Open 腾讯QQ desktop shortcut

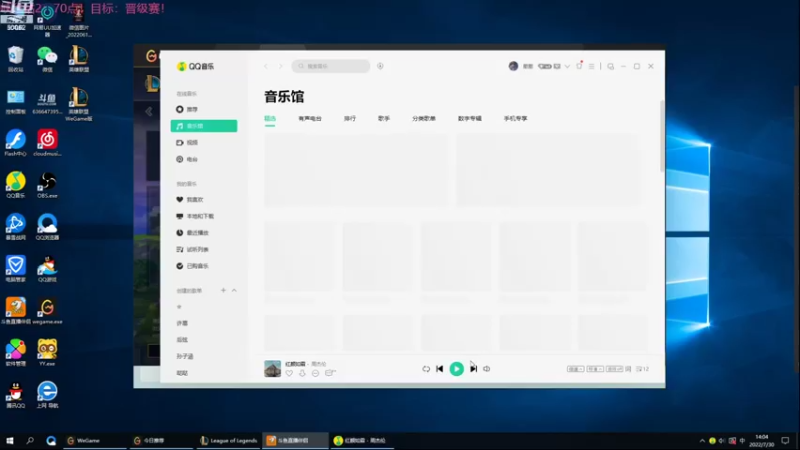pos(16,395)
